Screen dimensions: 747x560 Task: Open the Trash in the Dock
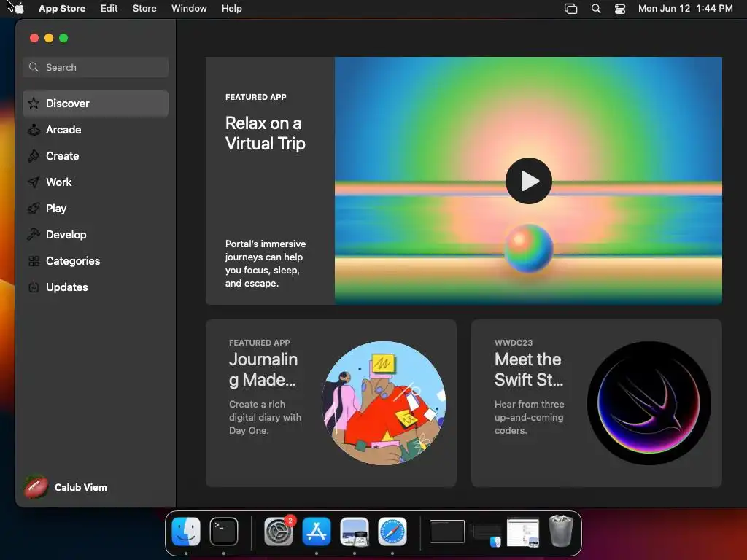point(561,531)
